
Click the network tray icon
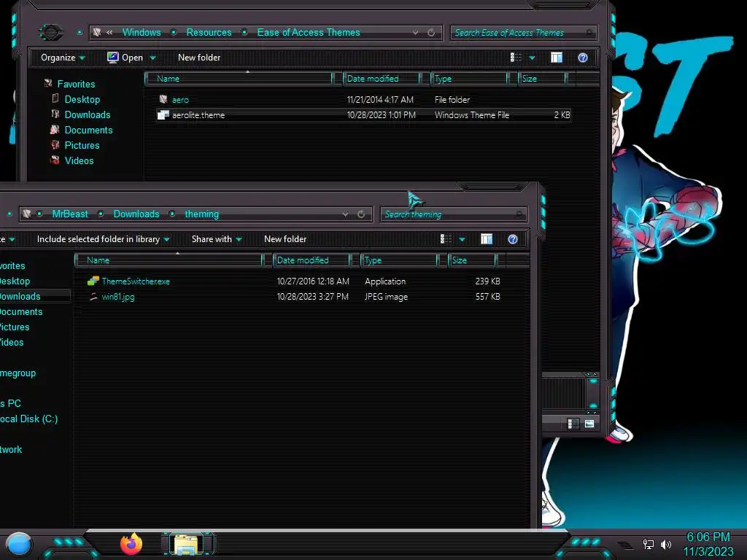click(648, 544)
